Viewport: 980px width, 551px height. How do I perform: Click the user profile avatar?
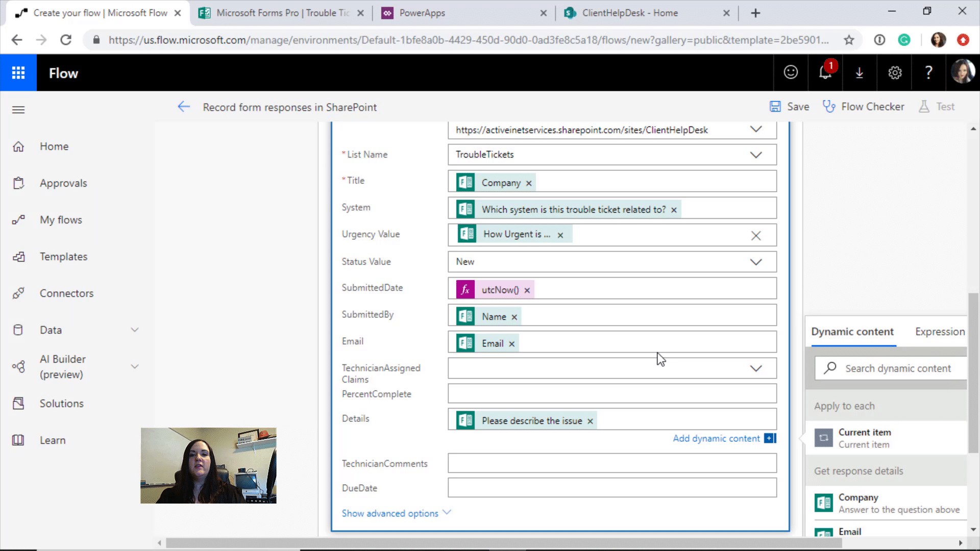coord(963,72)
